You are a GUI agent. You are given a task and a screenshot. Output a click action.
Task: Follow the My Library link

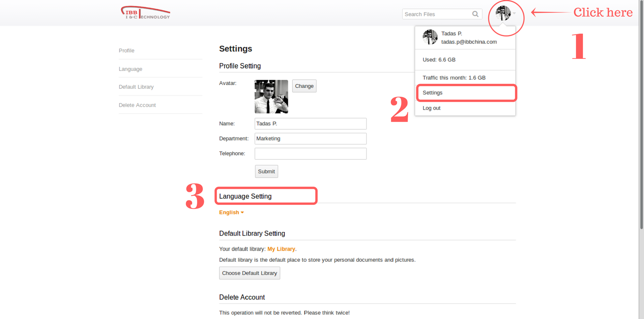click(281, 249)
